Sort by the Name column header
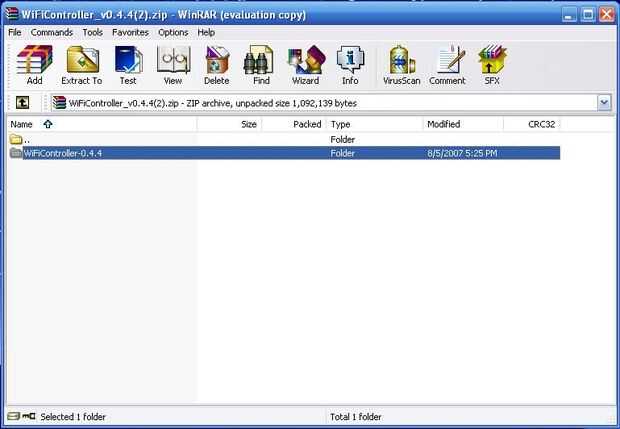This screenshot has height=429, width=620. point(102,124)
